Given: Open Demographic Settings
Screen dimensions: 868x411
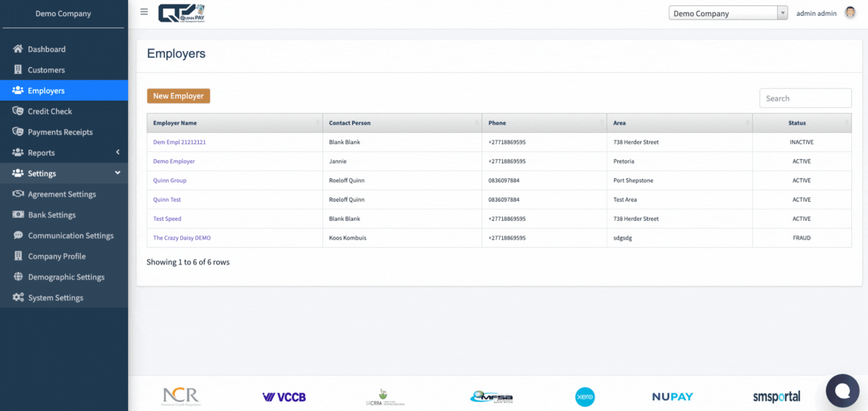Looking at the screenshot, I should tap(66, 277).
